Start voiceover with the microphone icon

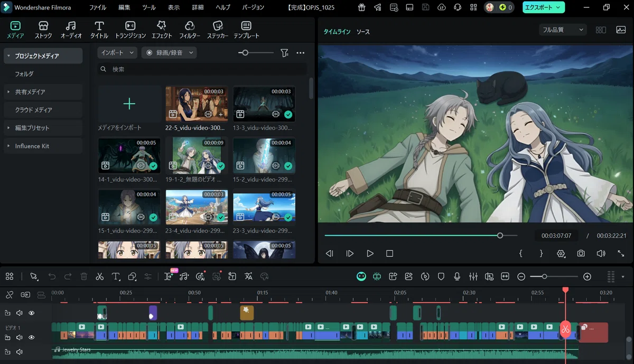[x=457, y=276]
